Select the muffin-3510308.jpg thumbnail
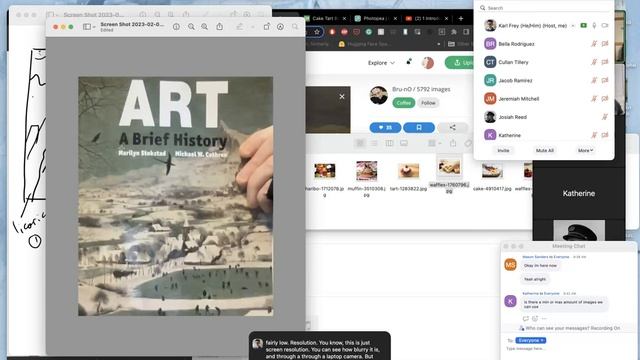 [367, 171]
